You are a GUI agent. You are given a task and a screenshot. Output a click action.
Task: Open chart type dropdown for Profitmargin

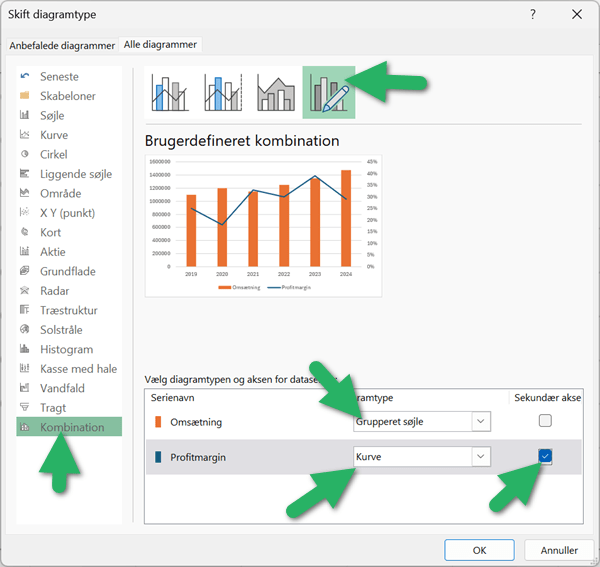[x=481, y=457]
